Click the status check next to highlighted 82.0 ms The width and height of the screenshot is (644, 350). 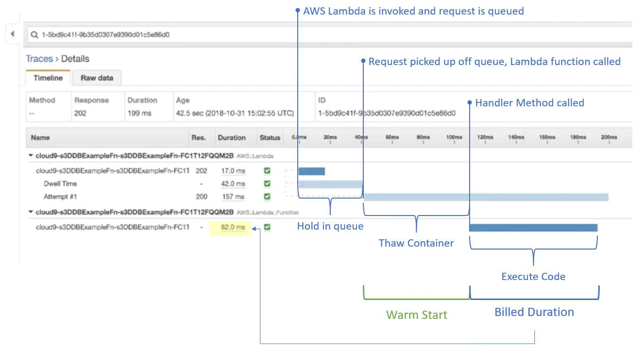[267, 227]
